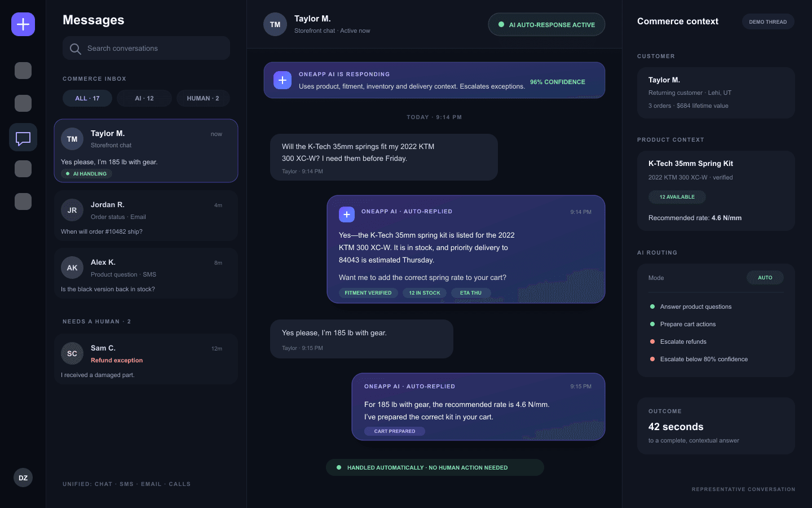Click the DZ user avatar

pos(23,478)
